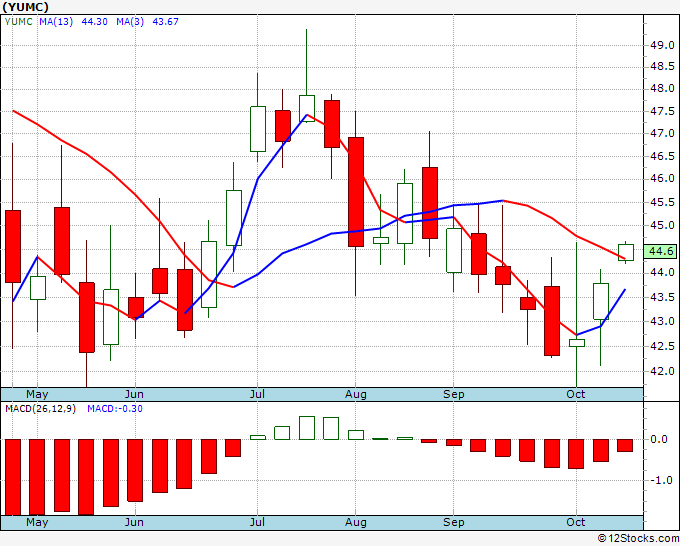Select the 46.0 price axis label
Screen dimensions: 680x546
pyautogui.click(x=662, y=179)
